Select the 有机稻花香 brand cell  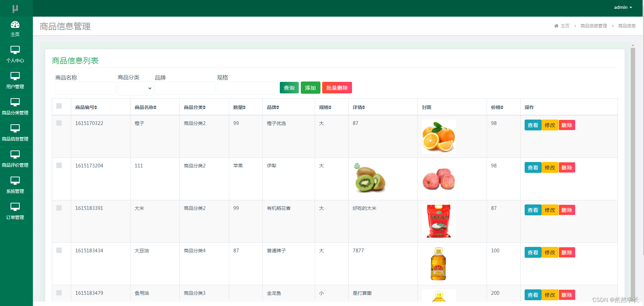[x=279, y=208]
